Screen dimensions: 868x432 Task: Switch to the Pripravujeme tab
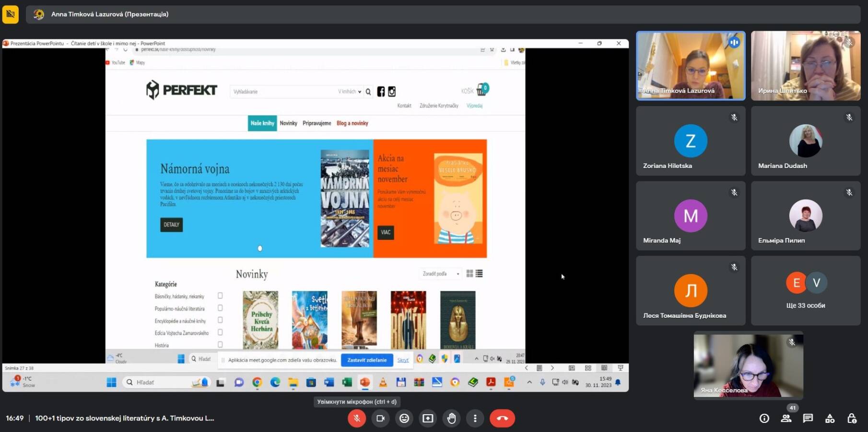317,123
